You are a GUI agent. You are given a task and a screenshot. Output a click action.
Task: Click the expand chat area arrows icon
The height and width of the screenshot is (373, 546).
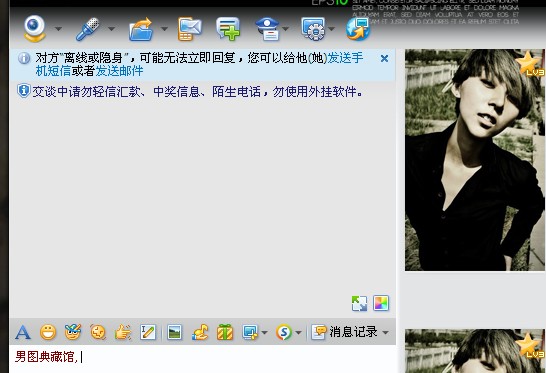click(x=359, y=303)
